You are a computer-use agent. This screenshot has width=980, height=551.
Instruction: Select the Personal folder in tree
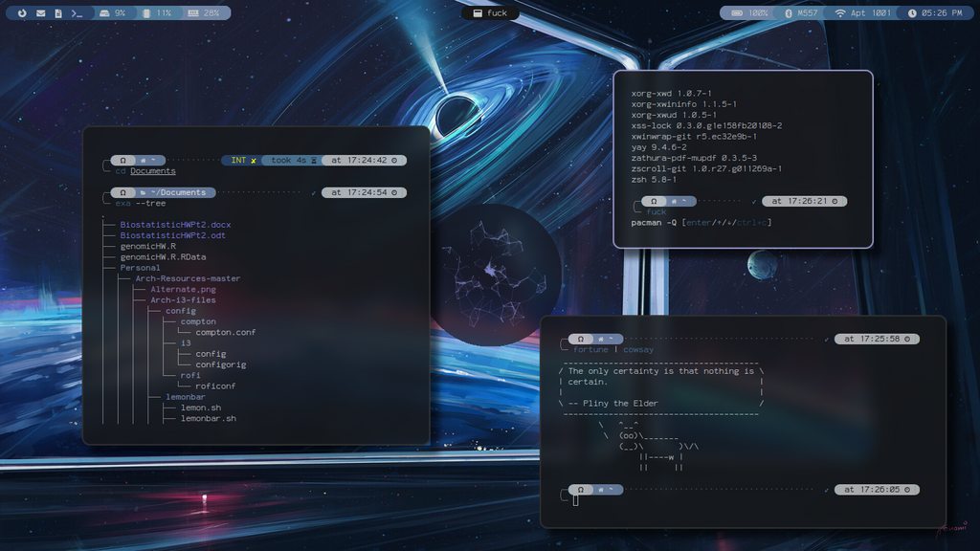coord(141,268)
